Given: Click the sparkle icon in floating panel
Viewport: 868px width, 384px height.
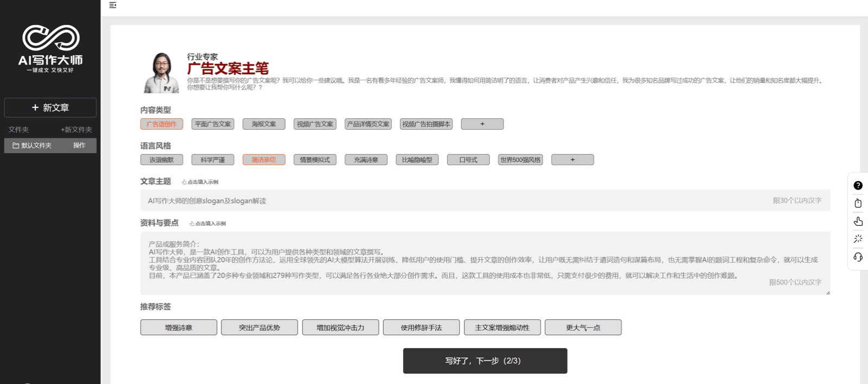Looking at the screenshot, I should pos(858,239).
